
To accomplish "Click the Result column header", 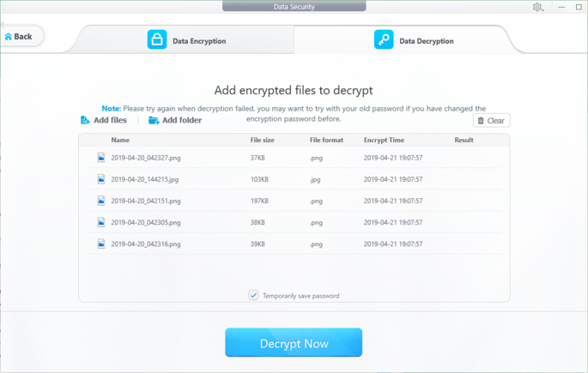I will tap(464, 140).
